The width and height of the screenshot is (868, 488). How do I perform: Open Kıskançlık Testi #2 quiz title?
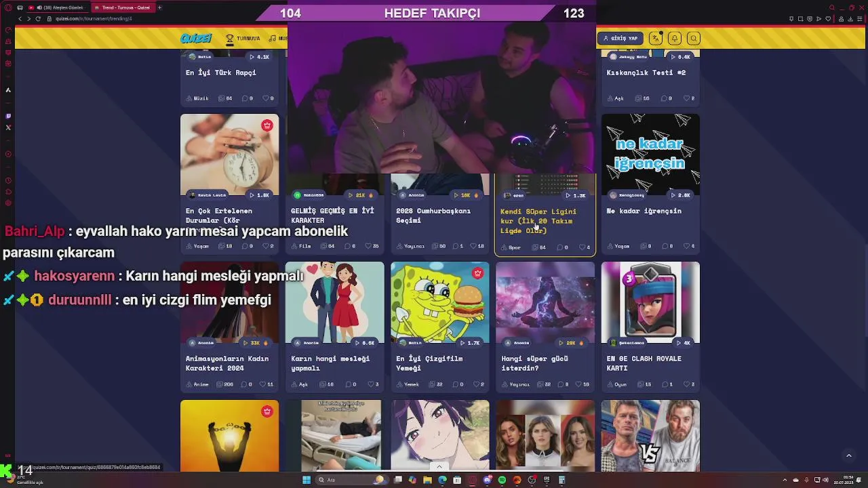tap(646, 73)
